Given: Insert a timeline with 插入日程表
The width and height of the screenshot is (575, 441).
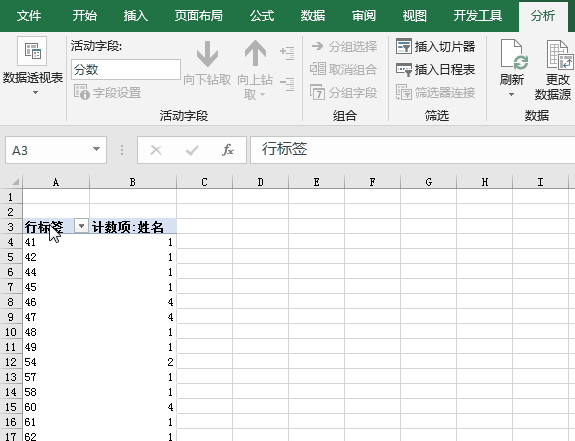Looking at the screenshot, I should [x=436, y=69].
